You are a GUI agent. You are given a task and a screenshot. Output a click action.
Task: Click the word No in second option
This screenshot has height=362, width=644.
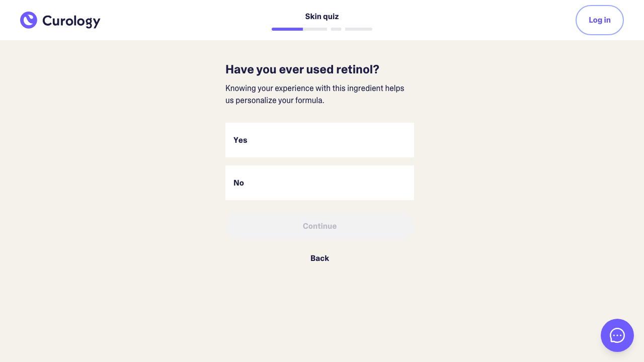(x=239, y=183)
